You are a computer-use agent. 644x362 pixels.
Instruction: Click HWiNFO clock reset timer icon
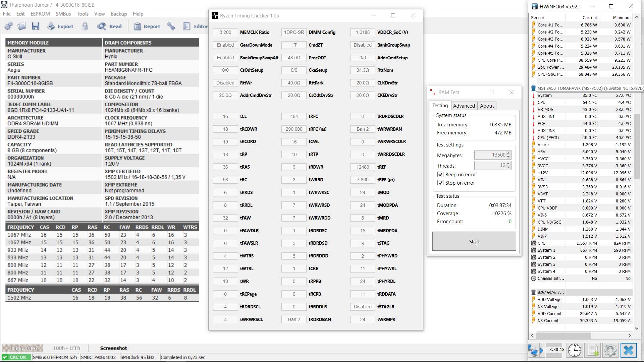[575, 350]
